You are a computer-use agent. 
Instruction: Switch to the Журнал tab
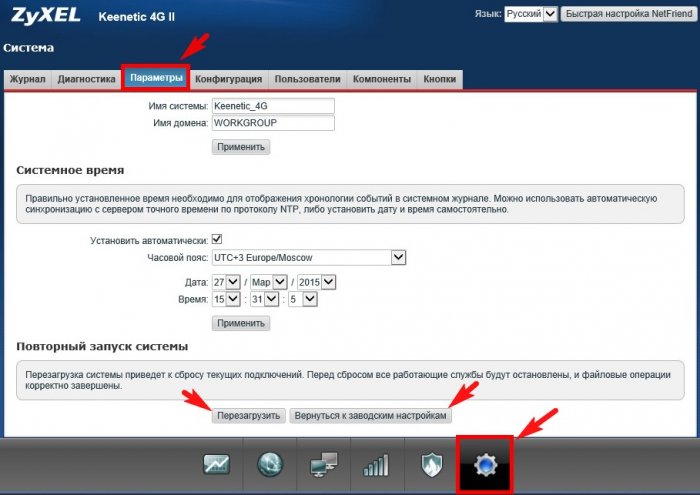pos(28,79)
